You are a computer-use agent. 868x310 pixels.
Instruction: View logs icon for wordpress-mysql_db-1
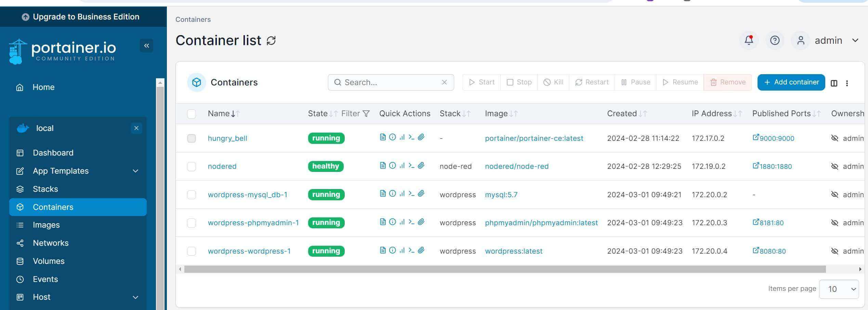(x=383, y=193)
